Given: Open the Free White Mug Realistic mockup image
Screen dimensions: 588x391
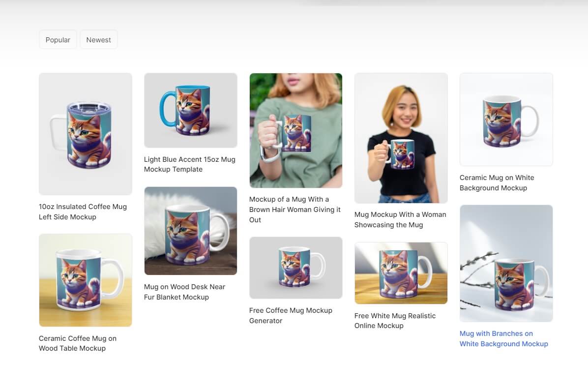Looking at the screenshot, I should click(401, 273).
